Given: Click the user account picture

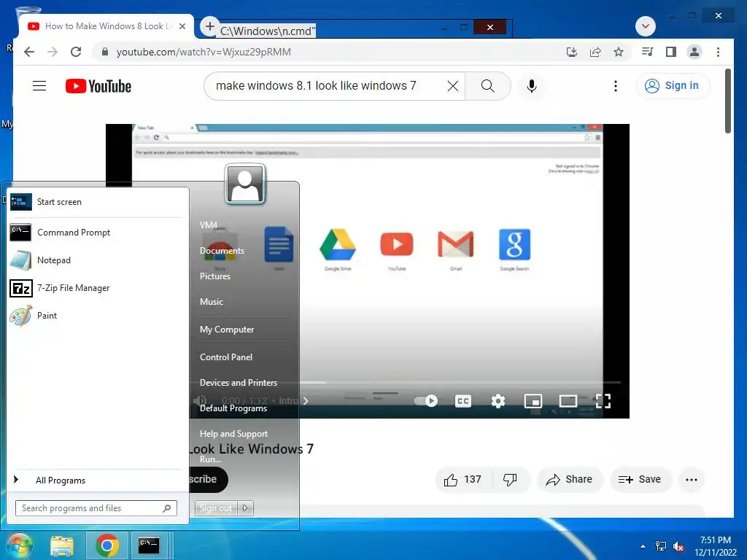Looking at the screenshot, I should pyautogui.click(x=245, y=184).
